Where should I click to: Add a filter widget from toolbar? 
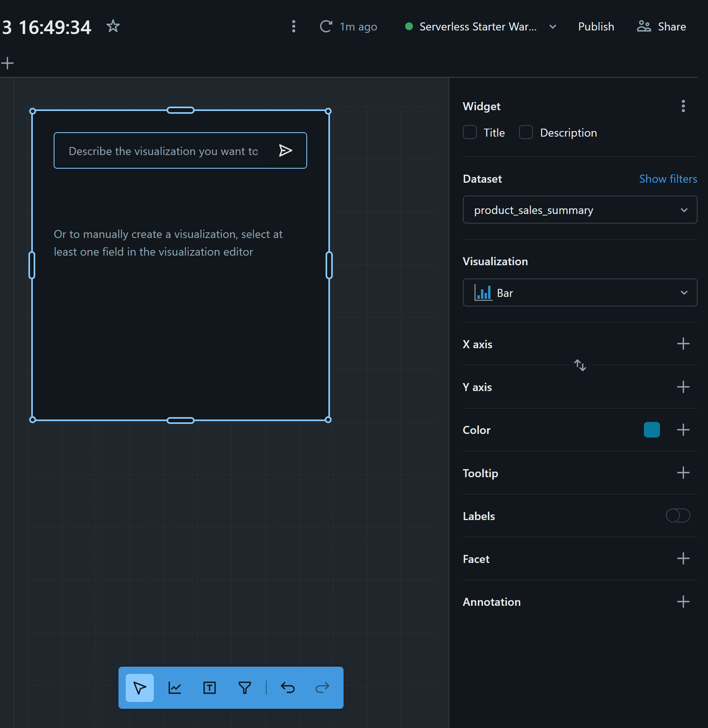click(245, 688)
